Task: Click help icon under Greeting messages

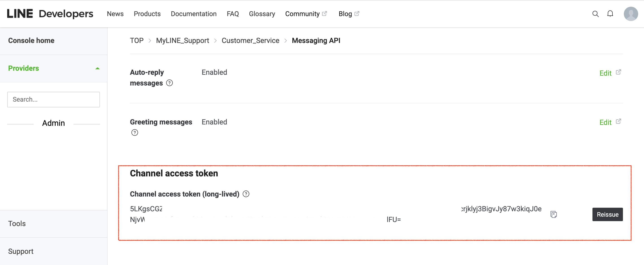Action: tap(134, 133)
